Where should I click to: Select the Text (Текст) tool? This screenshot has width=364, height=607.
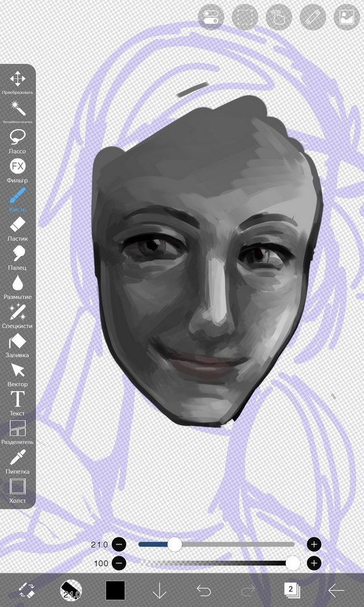tap(18, 403)
